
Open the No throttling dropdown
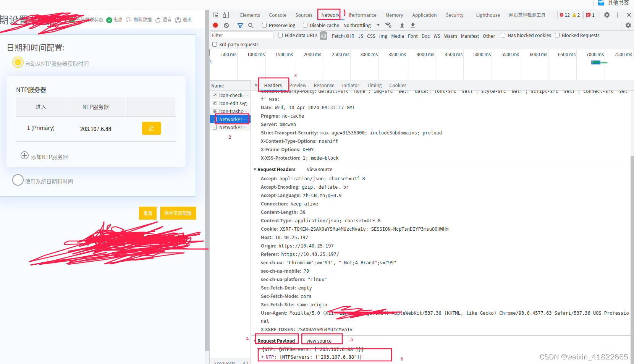359,25
